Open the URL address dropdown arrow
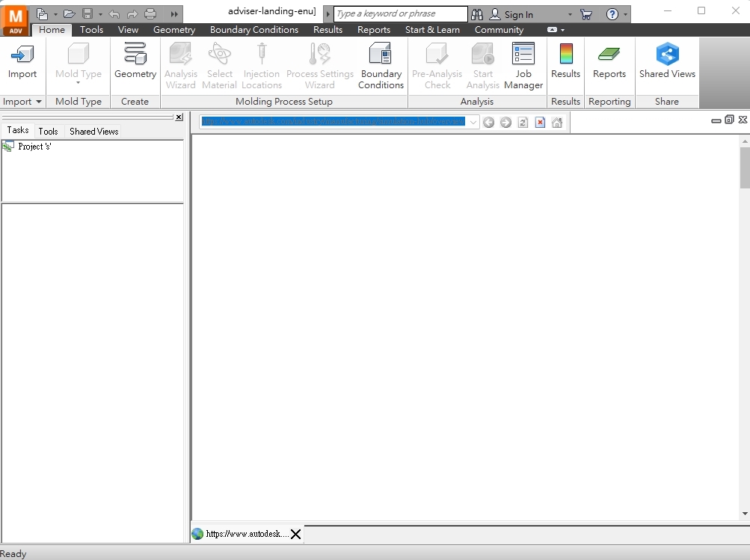The height and width of the screenshot is (560, 750). [x=473, y=123]
